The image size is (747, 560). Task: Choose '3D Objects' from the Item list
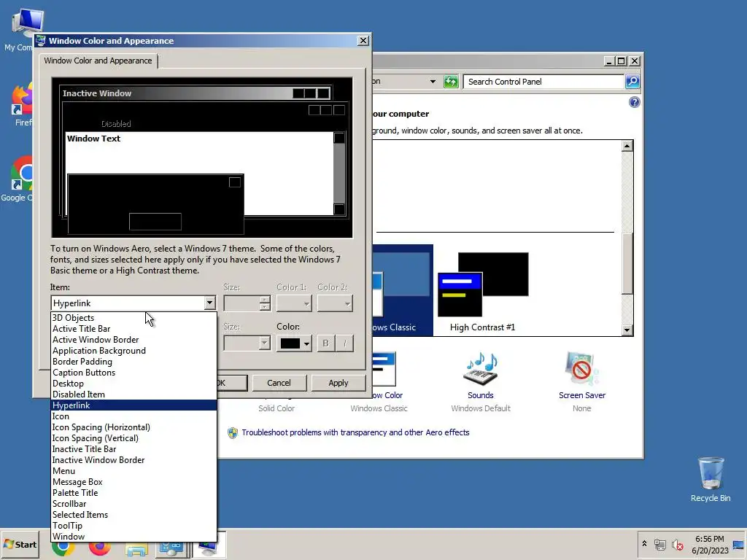133,318
